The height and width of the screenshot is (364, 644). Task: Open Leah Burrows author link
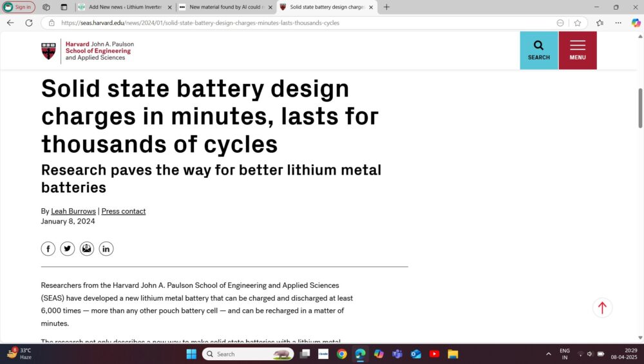(x=73, y=211)
